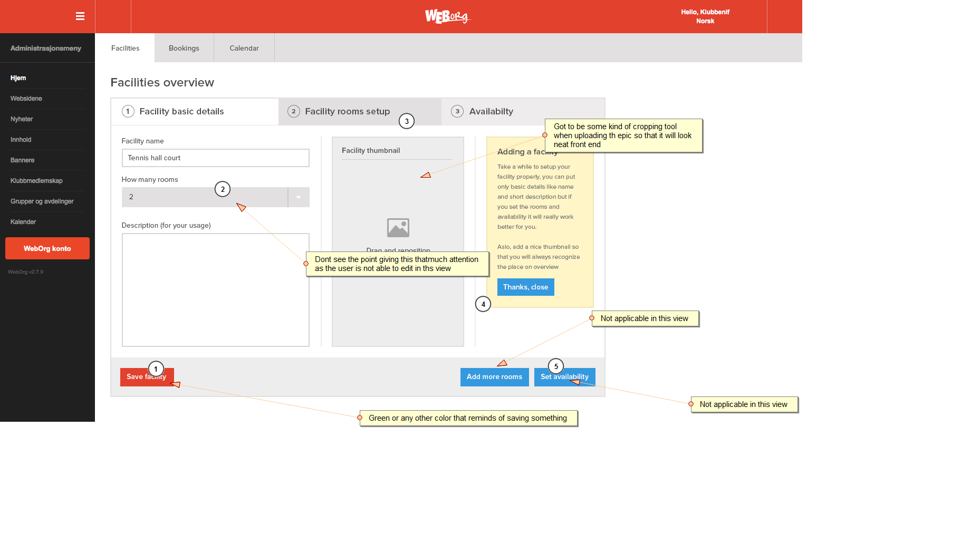The width and height of the screenshot is (980, 533).
Task: Click the Facilities overview page heading
Action: pyautogui.click(x=162, y=82)
